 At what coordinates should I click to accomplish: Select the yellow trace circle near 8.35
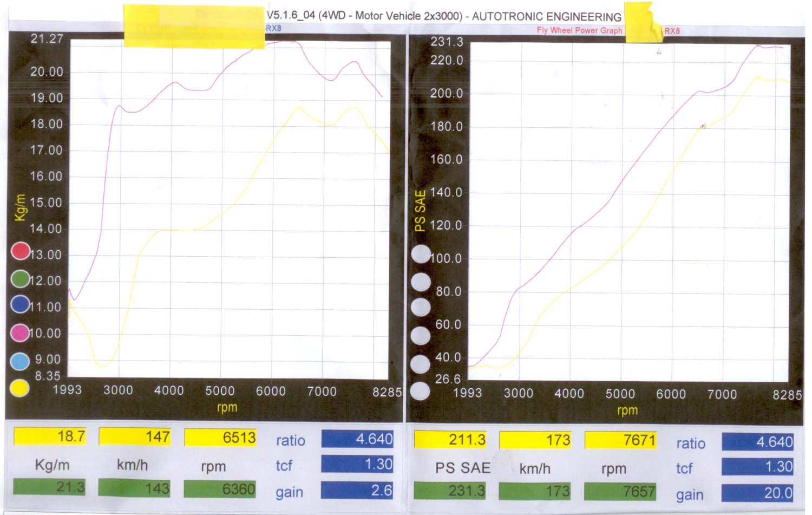click(x=20, y=388)
